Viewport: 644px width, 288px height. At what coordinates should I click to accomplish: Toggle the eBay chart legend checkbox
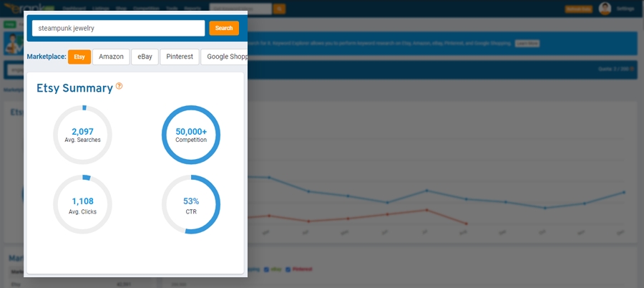pos(267,269)
